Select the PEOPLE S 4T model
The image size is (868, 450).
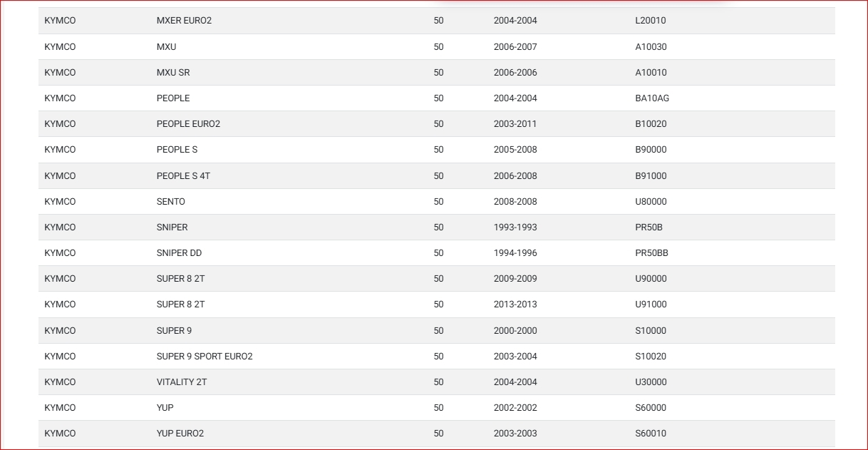point(183,176)
